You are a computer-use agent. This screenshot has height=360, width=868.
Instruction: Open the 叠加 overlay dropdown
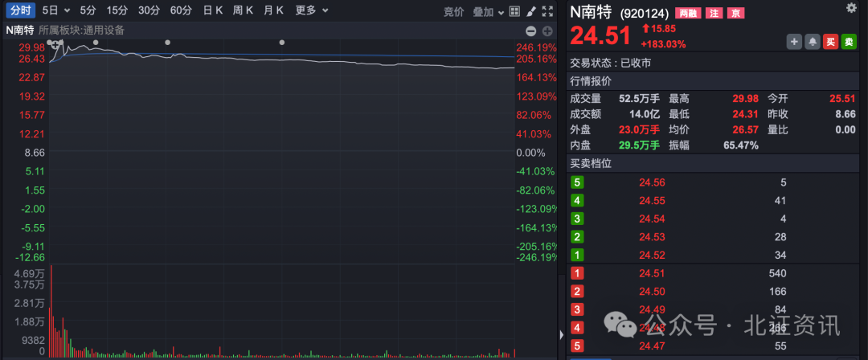pos(488,11)
